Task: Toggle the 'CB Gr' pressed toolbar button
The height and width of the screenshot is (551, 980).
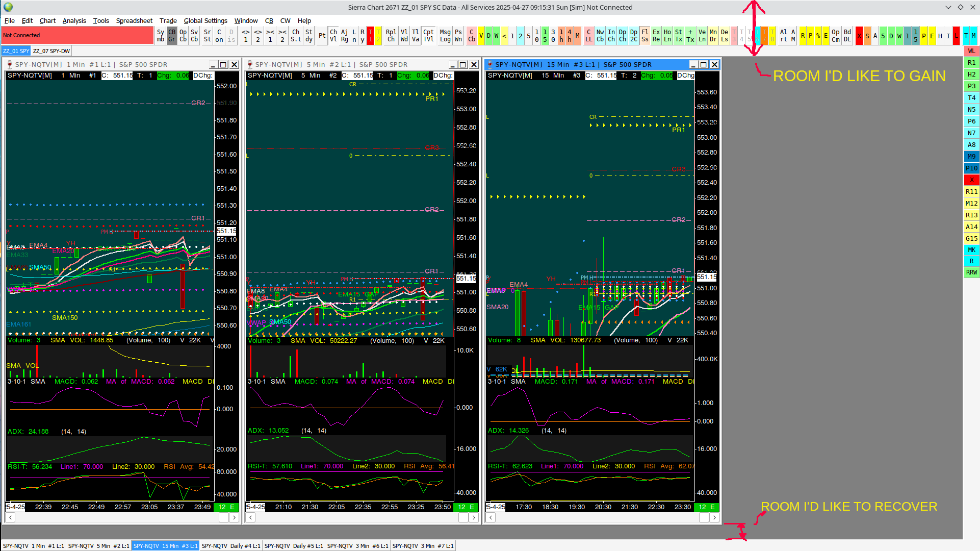Action: 172,35
